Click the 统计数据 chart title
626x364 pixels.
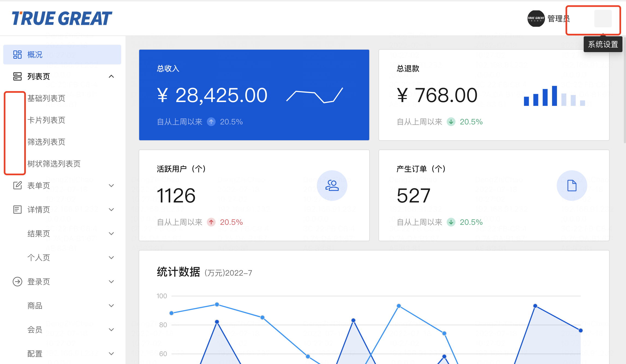coord(178,272)
